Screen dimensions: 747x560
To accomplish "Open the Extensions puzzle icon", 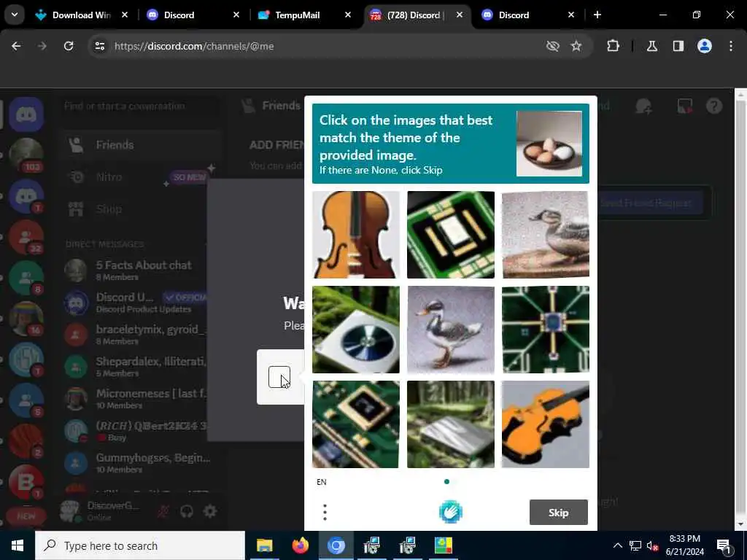I will [x=613, y=46].
